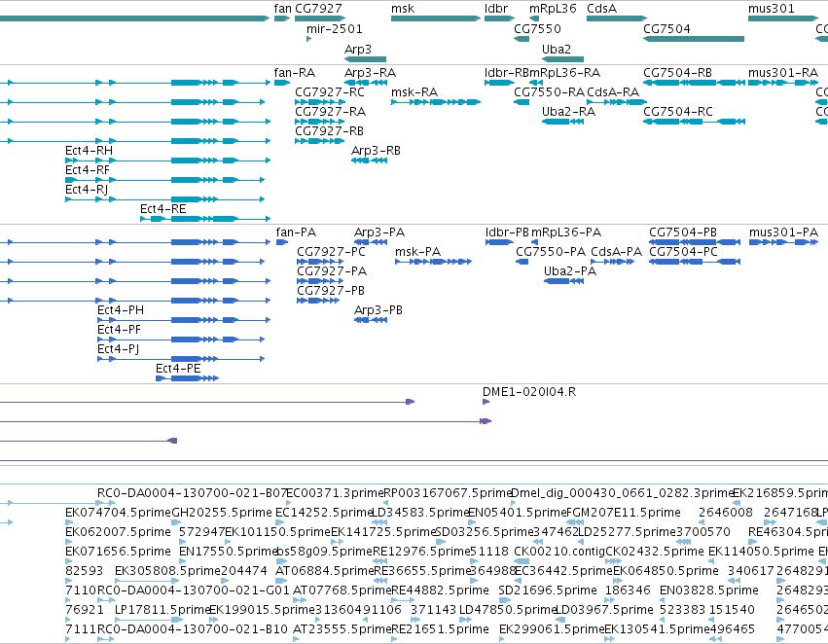Select the mRpL36-PA protein label
Screen dimensions: 828x644
click(566, 233)
